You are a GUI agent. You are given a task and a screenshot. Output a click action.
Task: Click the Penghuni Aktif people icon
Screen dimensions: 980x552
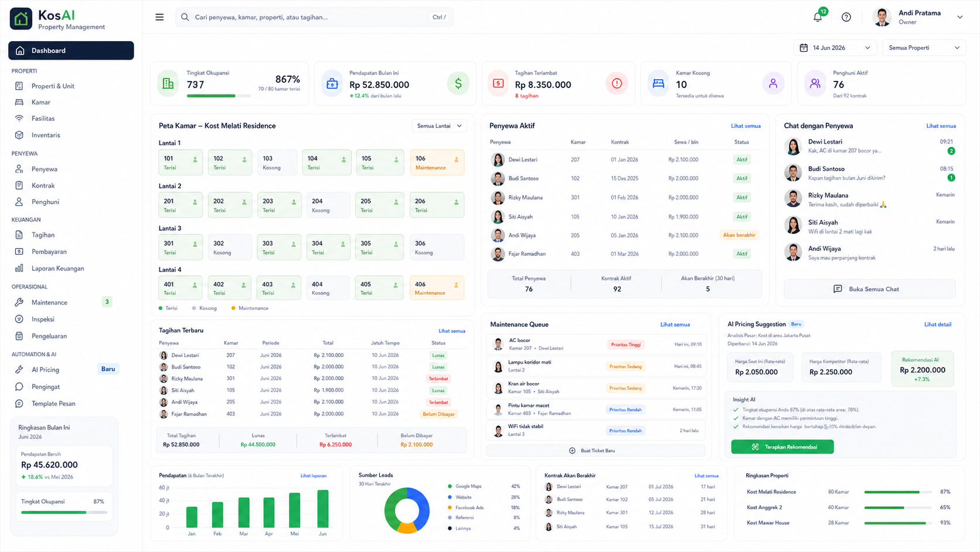coord(815,83)
